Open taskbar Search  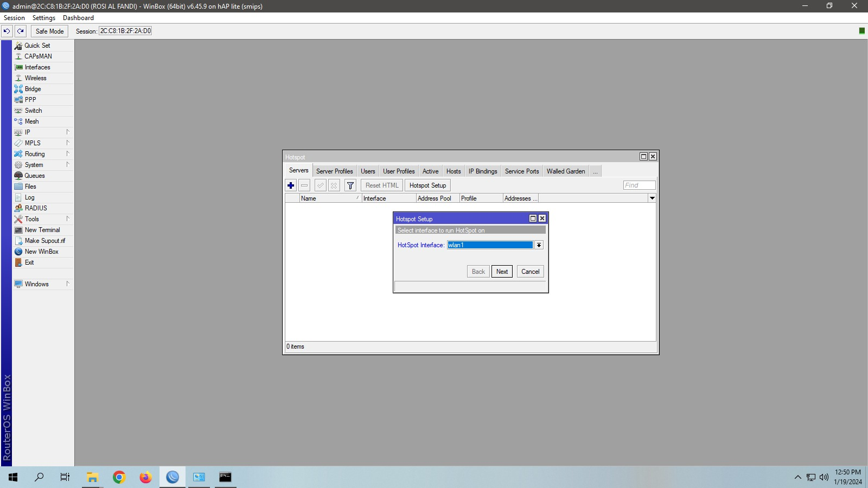[39, 477]
